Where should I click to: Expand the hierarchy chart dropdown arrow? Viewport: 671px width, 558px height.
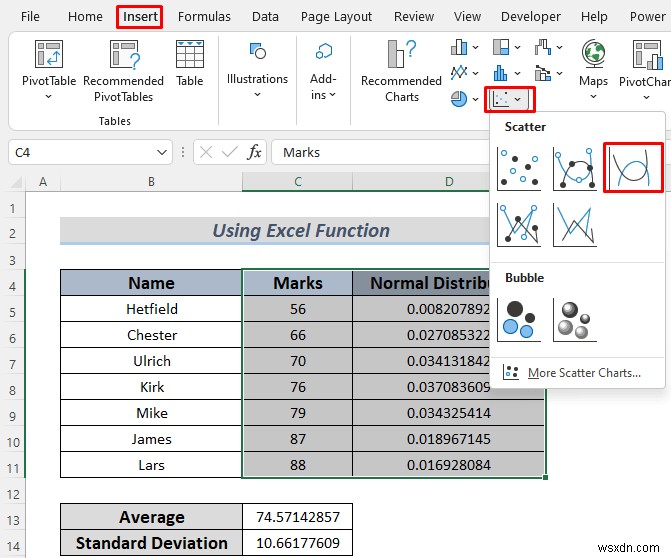tap(517, 47)
